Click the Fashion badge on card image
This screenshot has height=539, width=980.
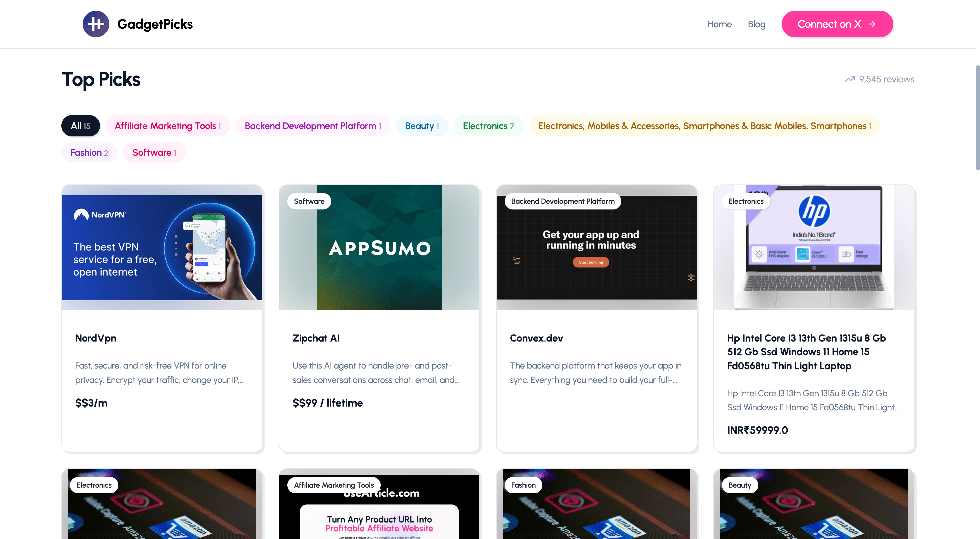523,485
